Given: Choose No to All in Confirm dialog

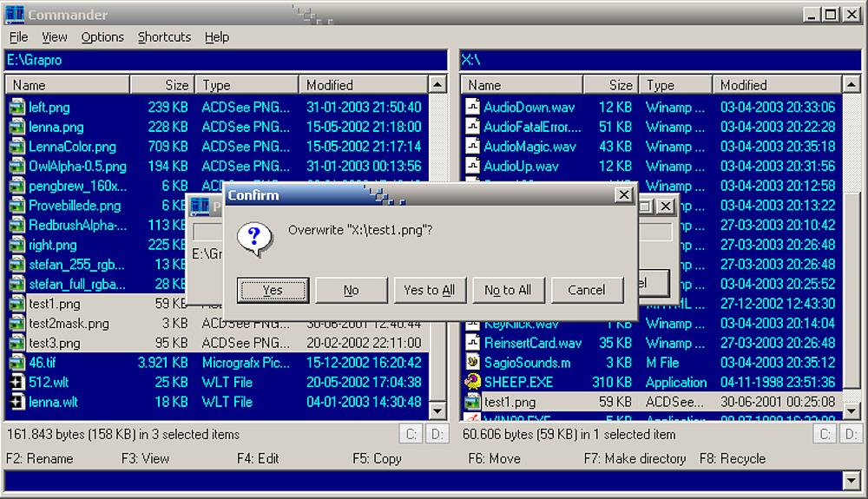Looking at the screenshot, I should pos(508,290).
